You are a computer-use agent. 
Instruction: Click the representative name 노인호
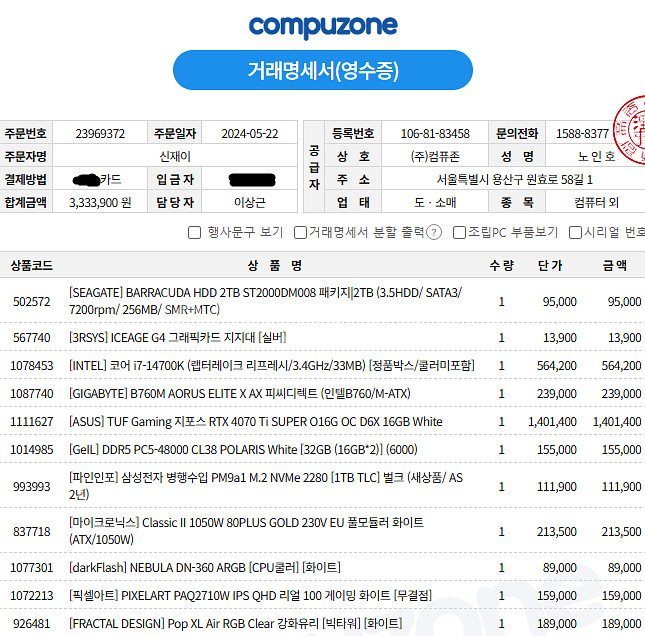click(x=596, y=156)
